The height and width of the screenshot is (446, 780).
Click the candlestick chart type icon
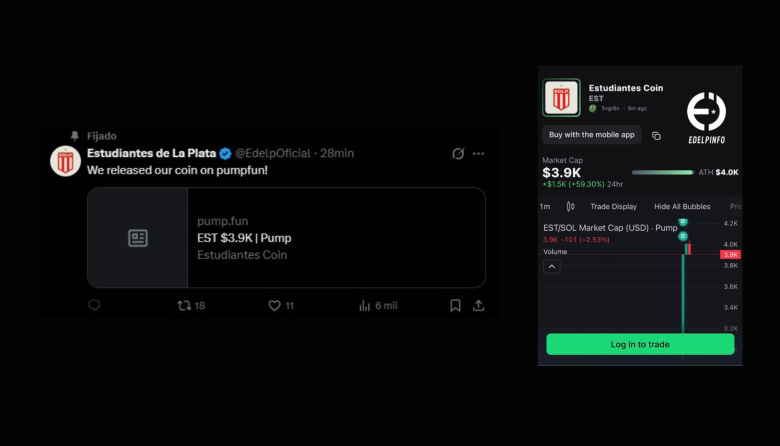570,207
